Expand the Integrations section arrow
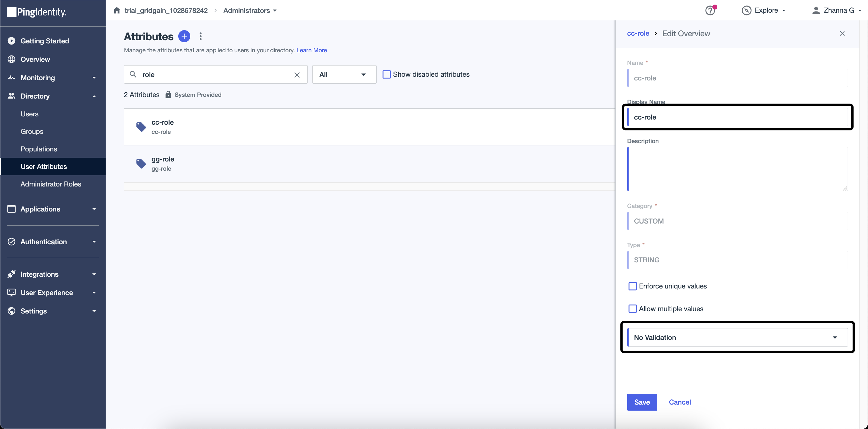 [x=94, y=274]
